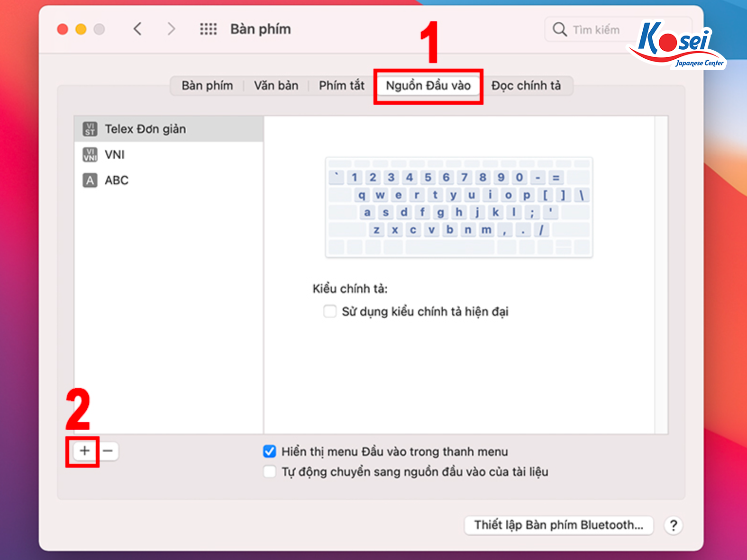Enable Sử dụng kiểu chính tả hiện đại
This screenshot has width=747, height=560.
(x=329, y=311)
